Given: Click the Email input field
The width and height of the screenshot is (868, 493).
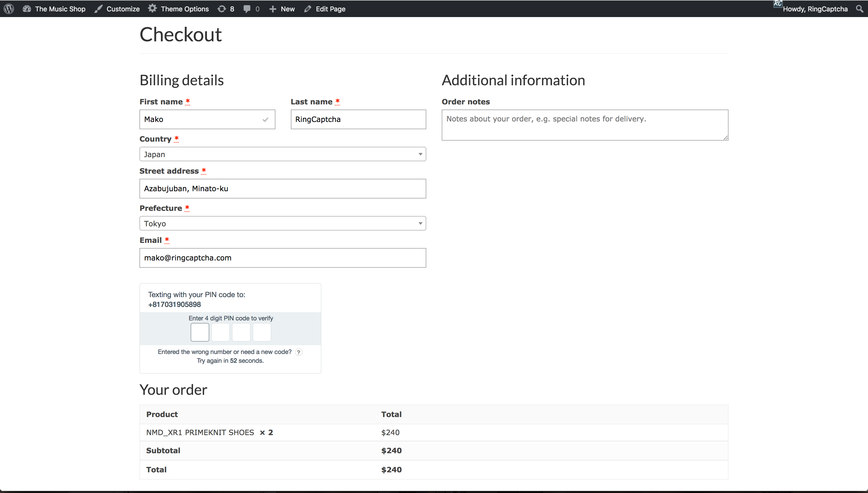Looking at the screenshot, I should coord(283,258).
